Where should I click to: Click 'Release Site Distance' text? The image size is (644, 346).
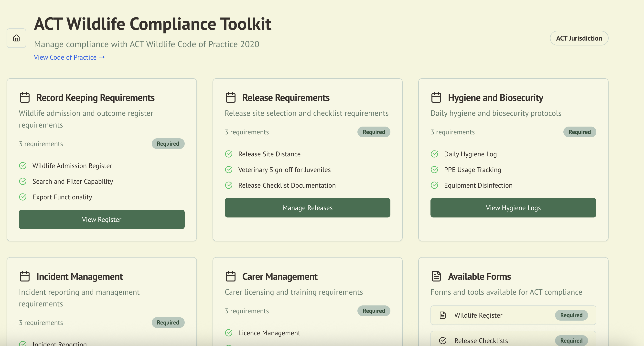coord(269,154)
